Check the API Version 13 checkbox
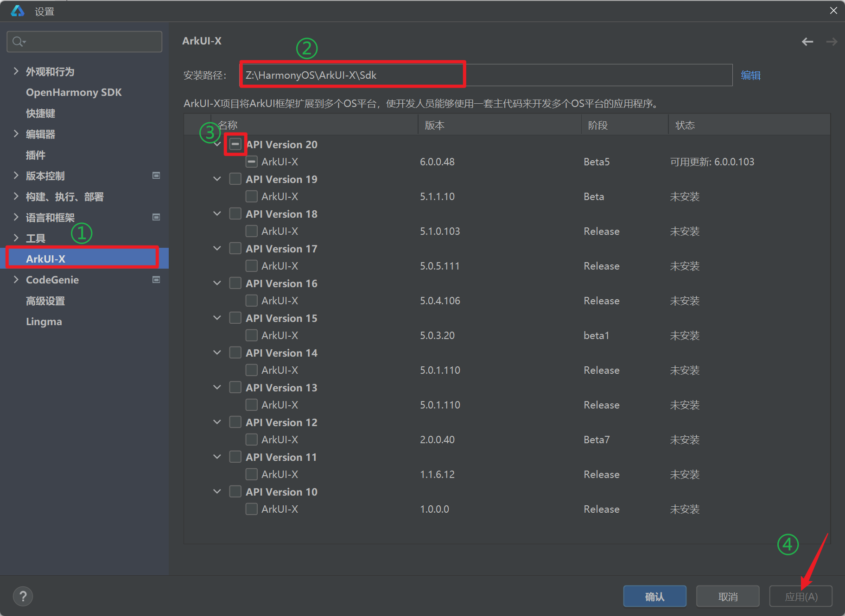Image resolution: width=845 pixels, height=616 pixels. [235, 388]
